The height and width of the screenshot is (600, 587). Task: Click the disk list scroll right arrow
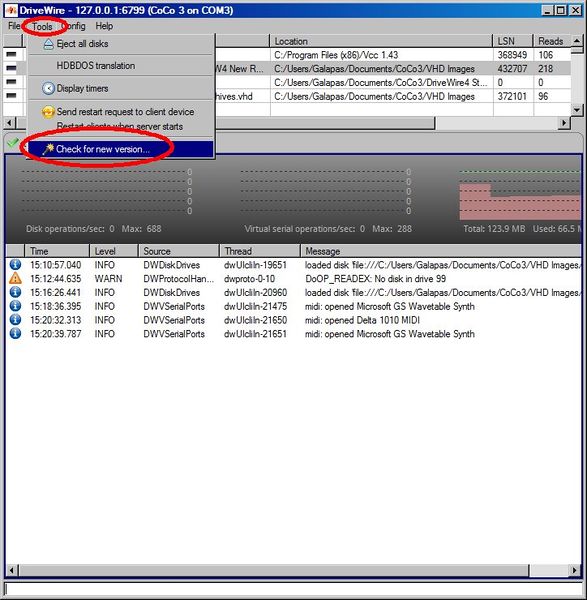[564, 123]
